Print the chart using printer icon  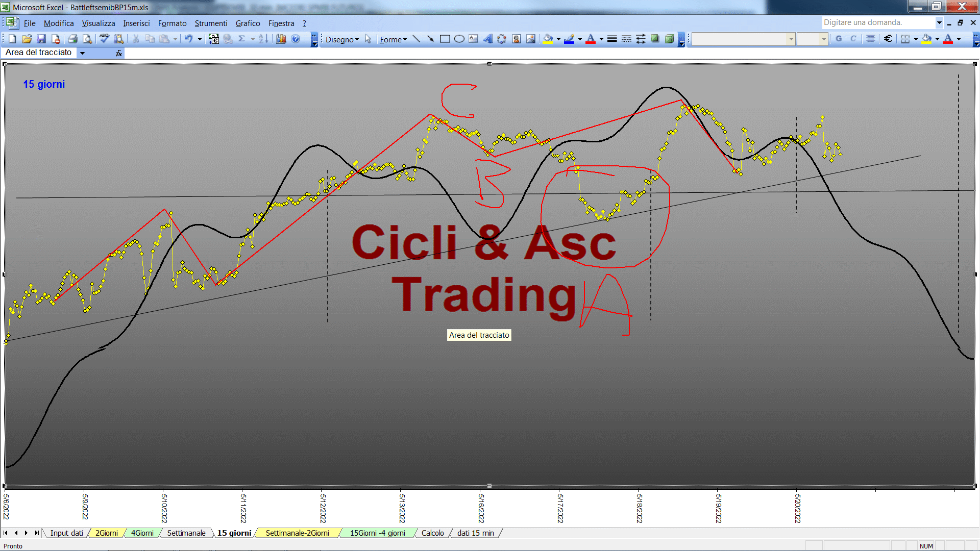[73, 39]
